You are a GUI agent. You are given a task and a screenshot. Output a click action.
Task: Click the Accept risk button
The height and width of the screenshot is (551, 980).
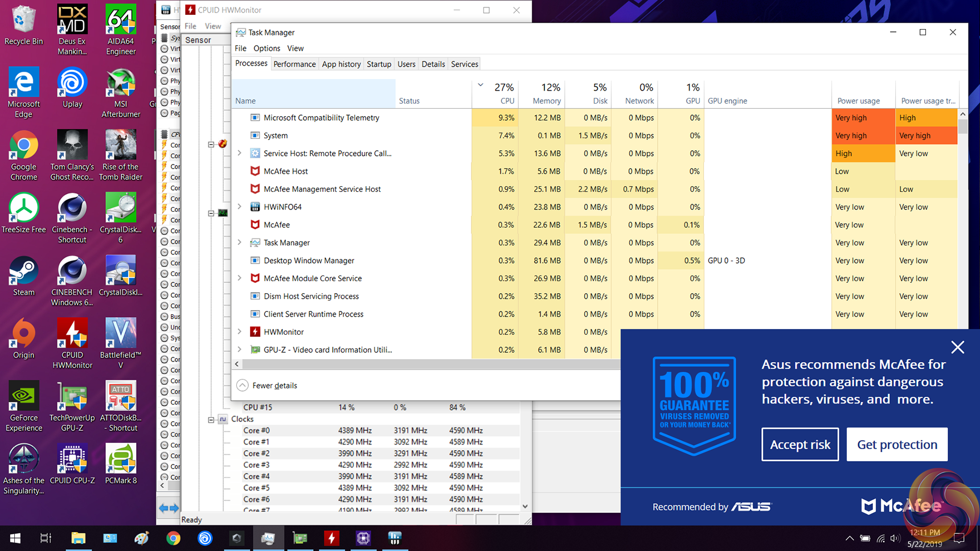799,445
